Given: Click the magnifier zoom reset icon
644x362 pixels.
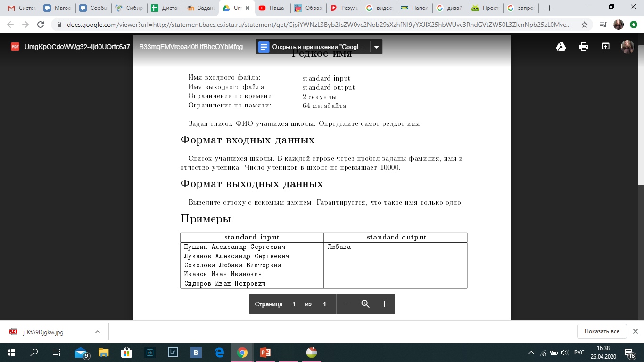Looking at the screenshot, I should (x=365, y=304).
